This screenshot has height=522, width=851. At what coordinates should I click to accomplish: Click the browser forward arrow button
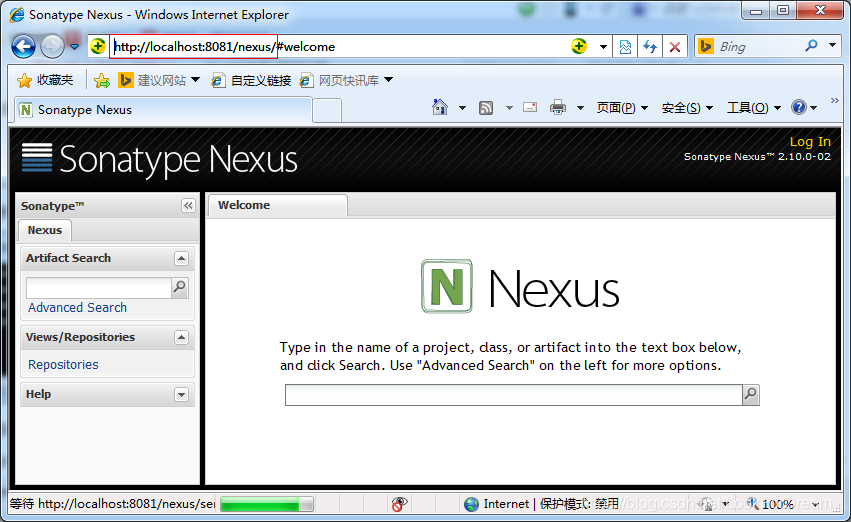click(53, 47)
